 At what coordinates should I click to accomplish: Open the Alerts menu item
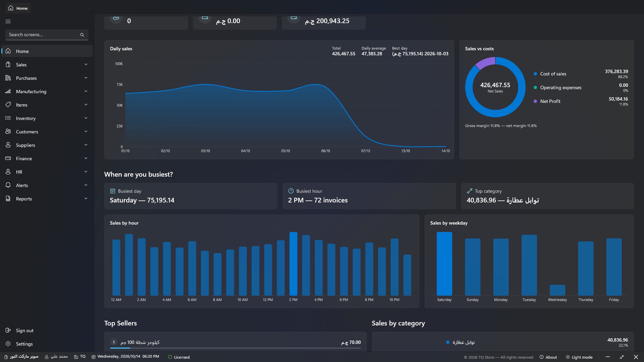click(47, 185)
